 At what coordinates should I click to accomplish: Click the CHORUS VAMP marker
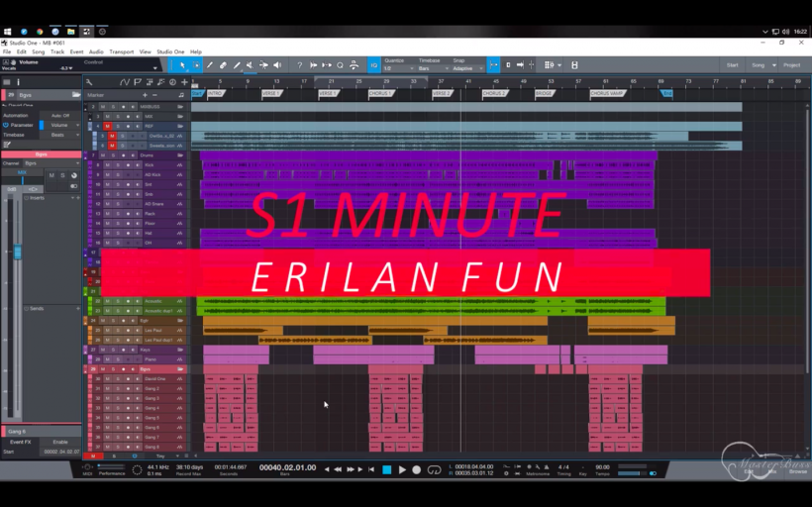(x=607, y=94)
